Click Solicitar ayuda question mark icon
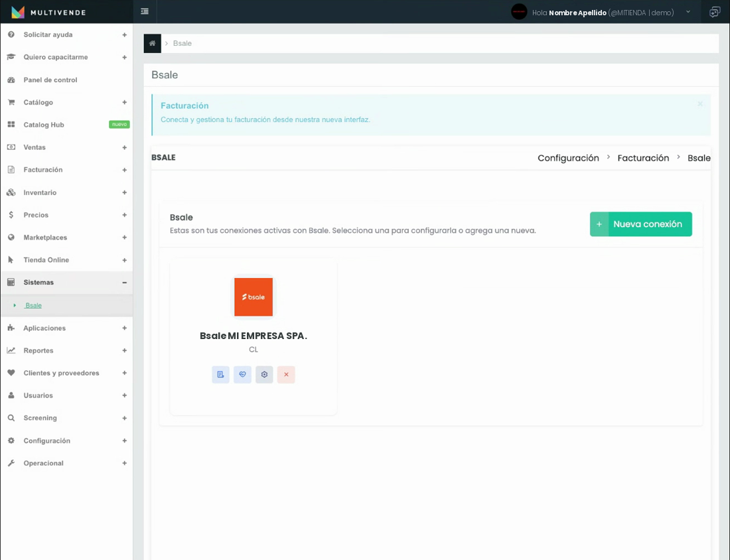730x560 pixels. tap(11, 35)
